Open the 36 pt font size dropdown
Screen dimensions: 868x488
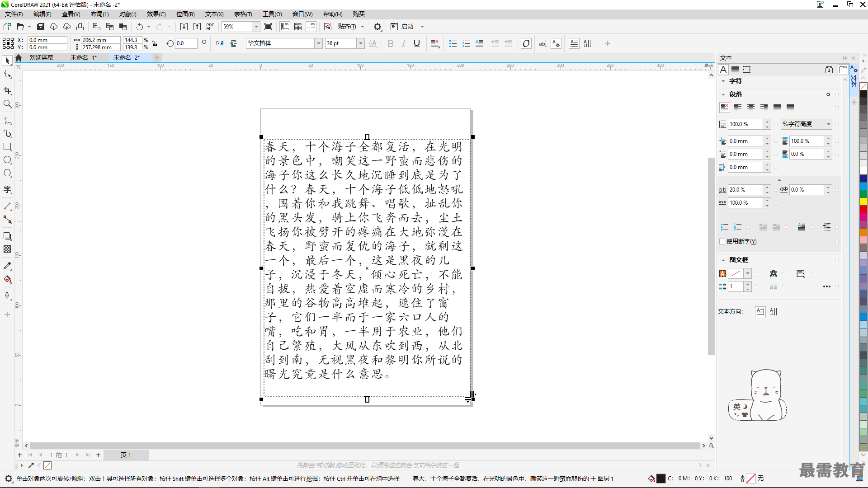click(360, 43)
